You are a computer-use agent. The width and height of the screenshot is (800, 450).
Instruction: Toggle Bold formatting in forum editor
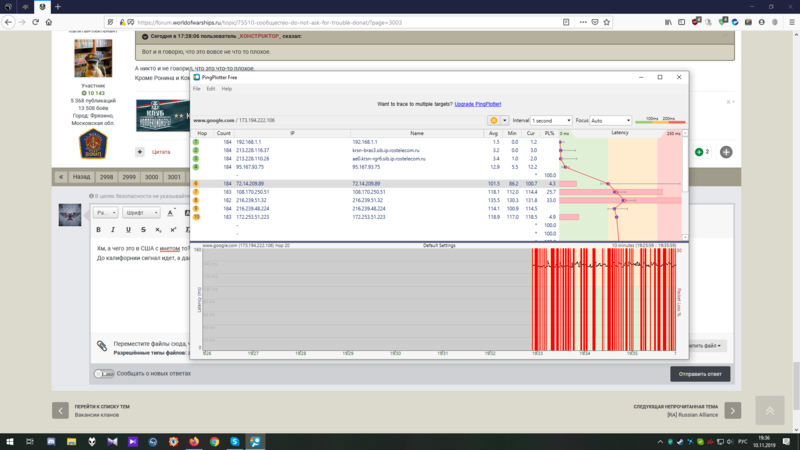tap(98, 230)
